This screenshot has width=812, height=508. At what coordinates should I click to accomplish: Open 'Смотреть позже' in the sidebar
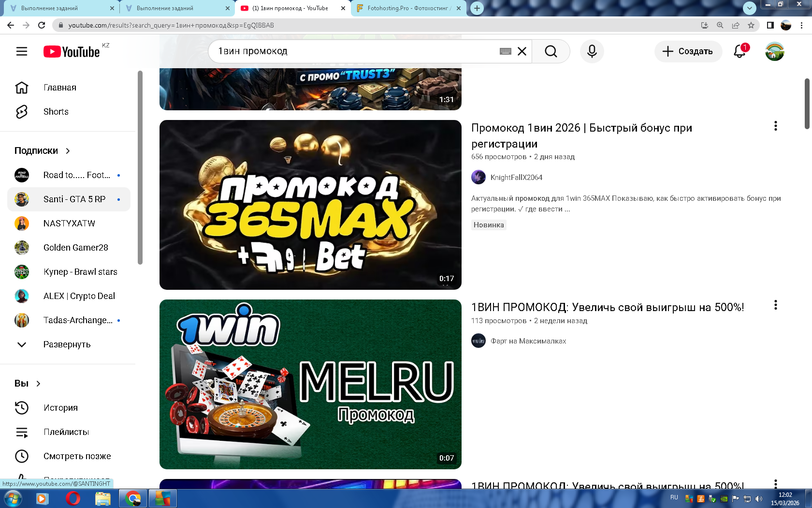[69, 456]
